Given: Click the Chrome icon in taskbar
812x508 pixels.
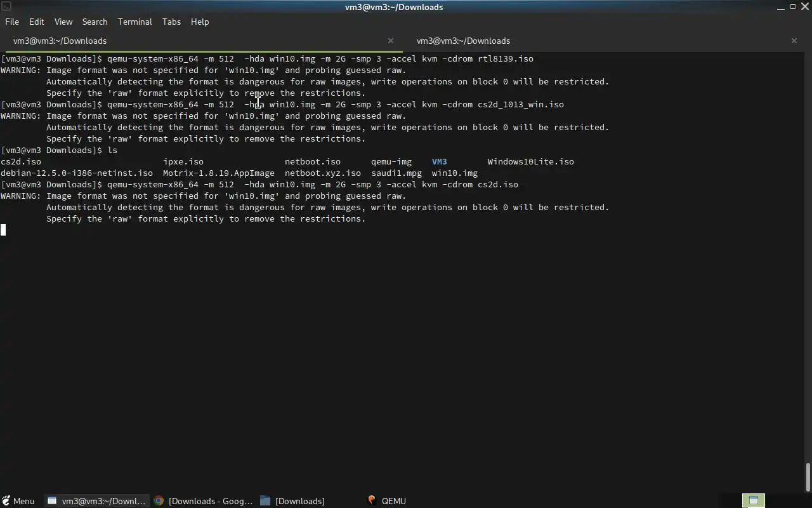Looking at the screenshot, I should [x=159, y=501].
